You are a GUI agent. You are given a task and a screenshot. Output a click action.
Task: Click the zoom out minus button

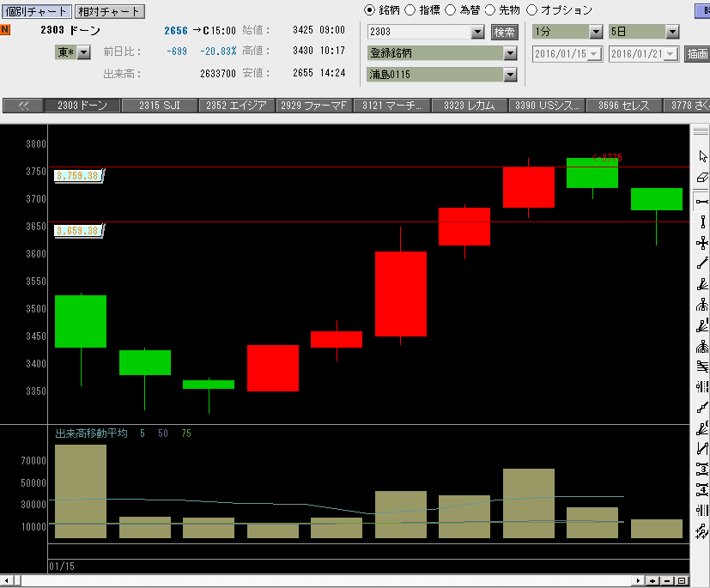pos(667,581)
